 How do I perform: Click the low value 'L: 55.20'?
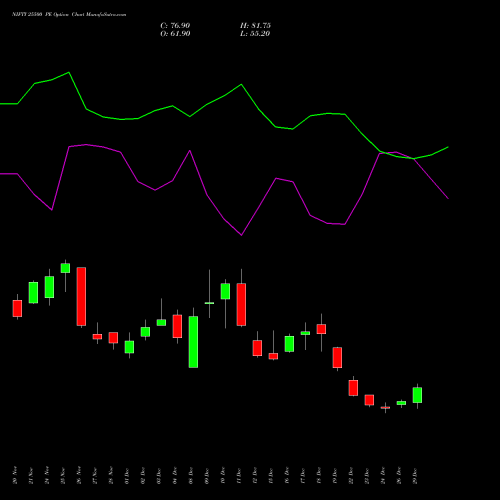255,34
